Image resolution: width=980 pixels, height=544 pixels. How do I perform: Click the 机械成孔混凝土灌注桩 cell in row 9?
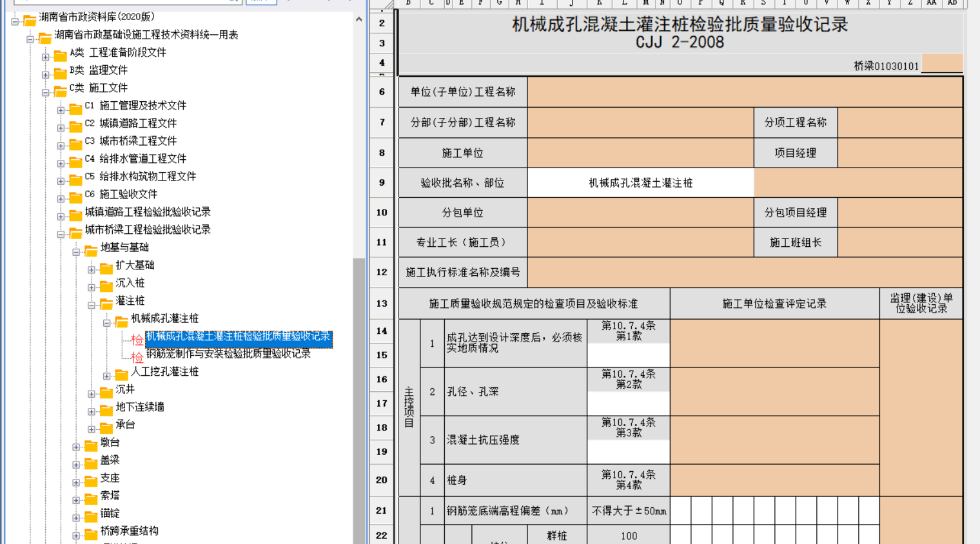641,183
